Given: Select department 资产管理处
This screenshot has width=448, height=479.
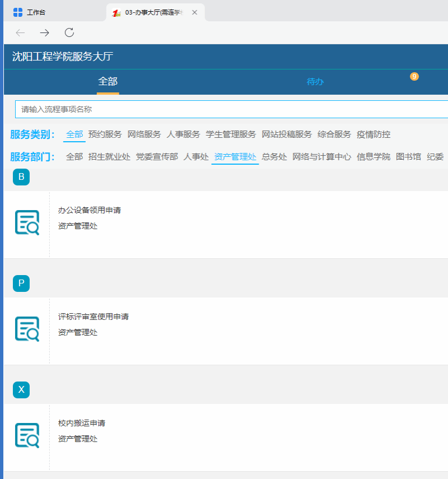Looking at the screenshot, I should coord(235,157).
